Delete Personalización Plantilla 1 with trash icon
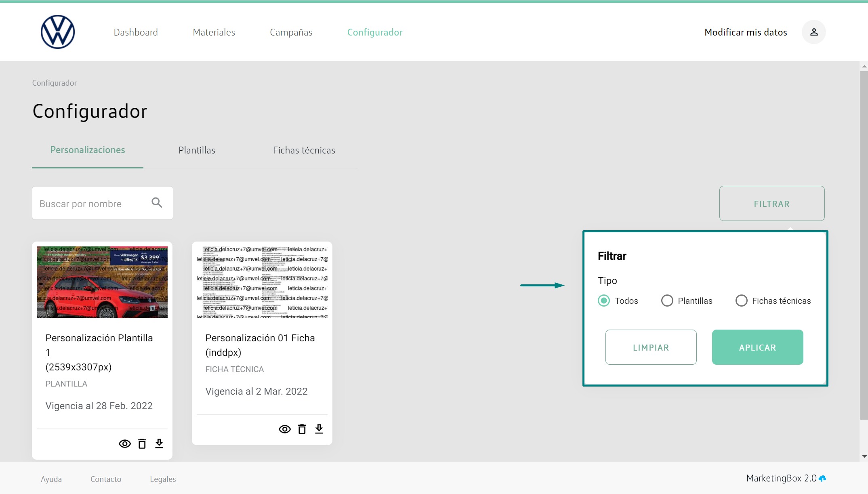The image size is (868, 494). 142,444
